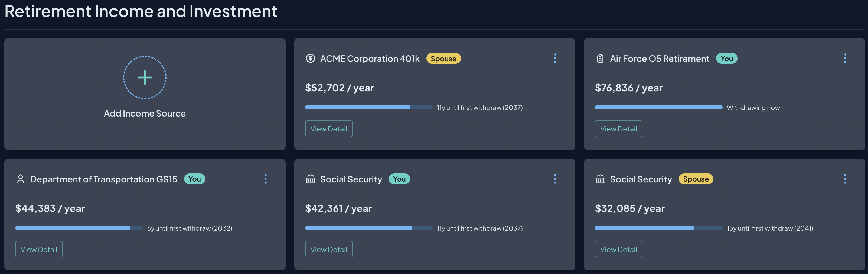Screen dimensions: 868x274
Task: Click the You badge on Air Force O5 Retirement
Action: 727,58
